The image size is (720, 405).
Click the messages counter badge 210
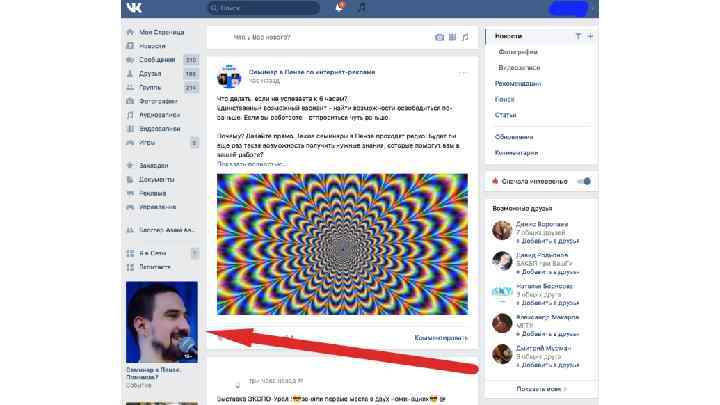tap(191, 60)
